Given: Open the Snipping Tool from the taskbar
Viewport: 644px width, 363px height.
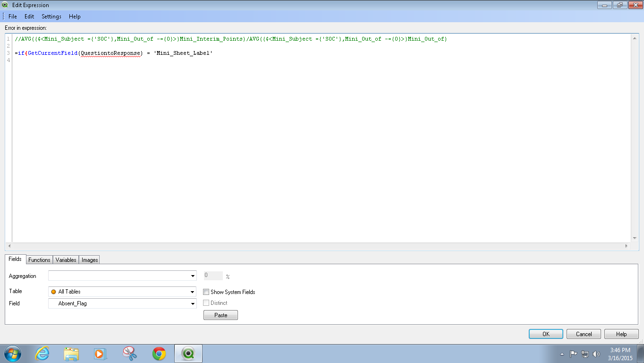Looking at the screenshot, I should (129, 354).
